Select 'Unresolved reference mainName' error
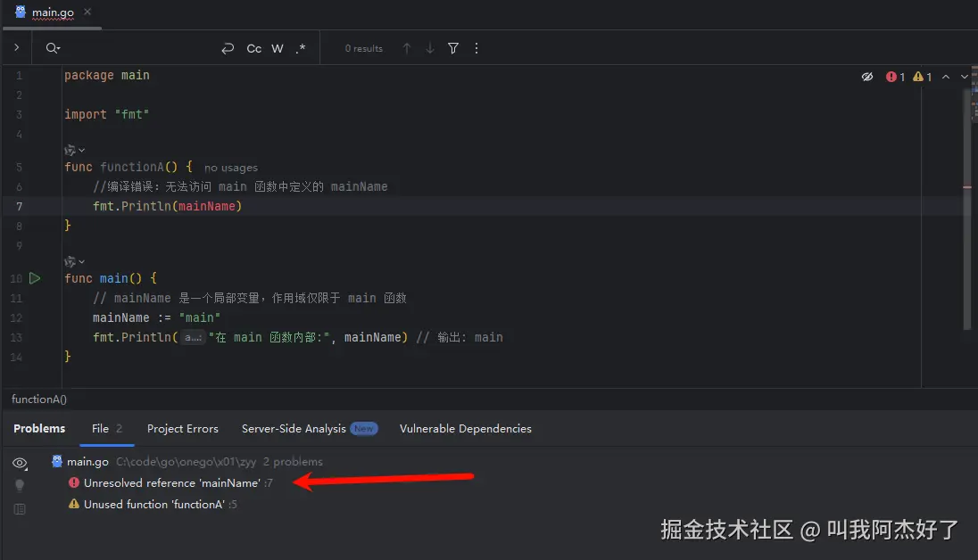The height and width of the screenshot is (560, 978). point(171,482)
